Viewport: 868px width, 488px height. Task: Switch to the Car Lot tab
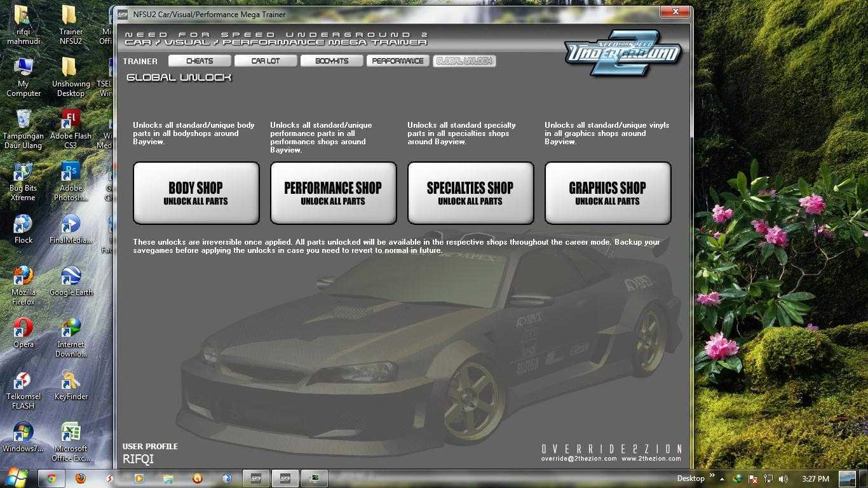pos(266,61)
